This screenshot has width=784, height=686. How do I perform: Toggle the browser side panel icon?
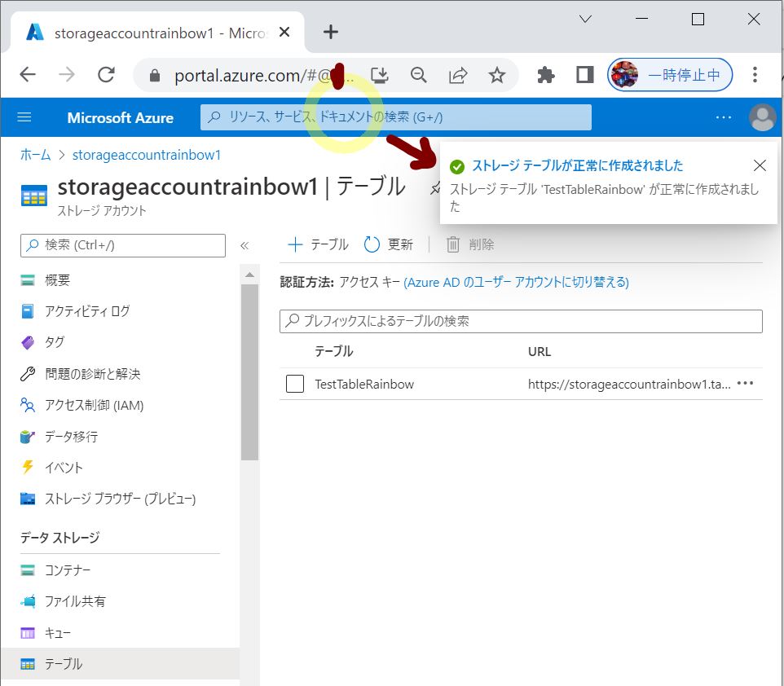click(584, 75)
